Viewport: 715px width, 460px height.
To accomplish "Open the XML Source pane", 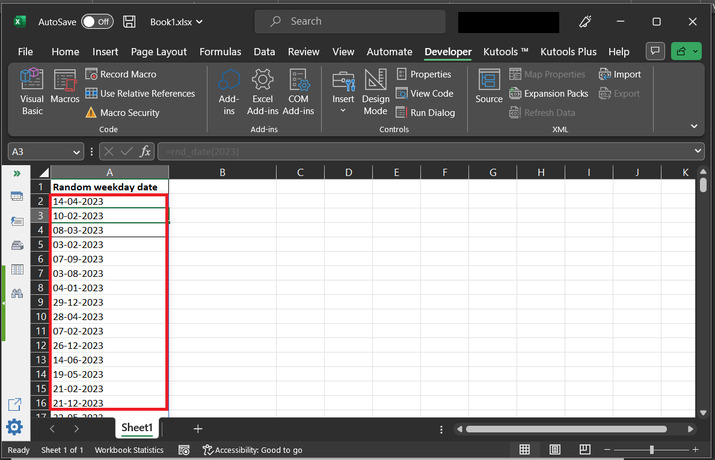I will pyautogui.click(x=489, y=87).
